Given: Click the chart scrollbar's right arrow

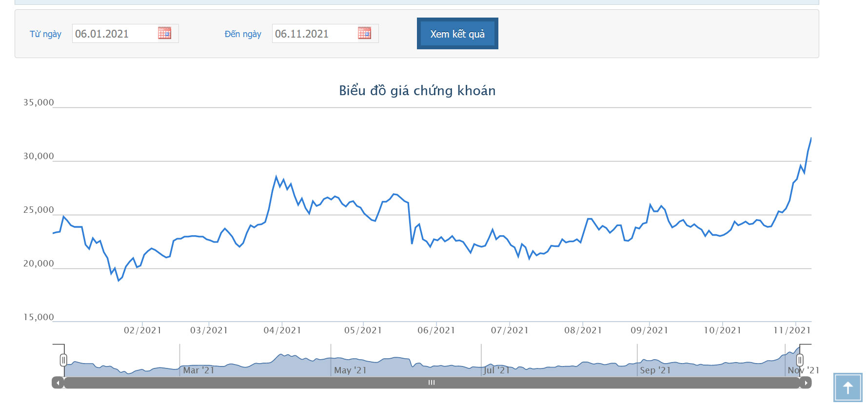Looking at the screenshot, I should pos(806,383).
